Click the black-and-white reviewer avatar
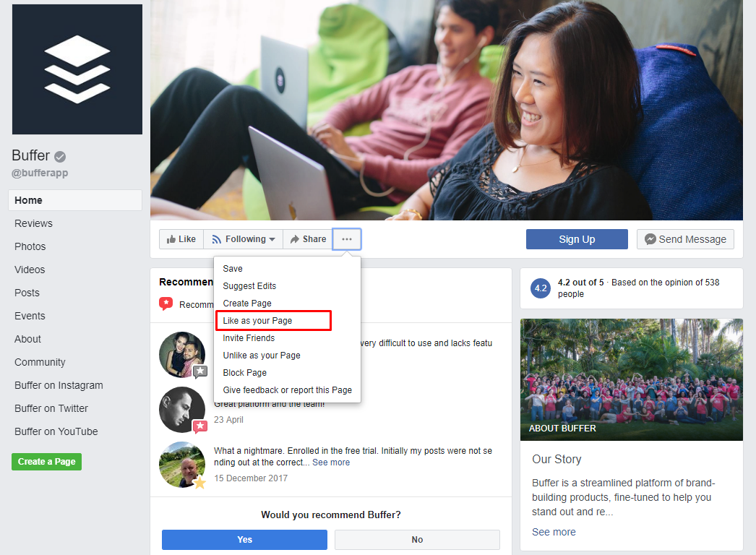Image resolution: width=756 pixels, height=555 pixels. pyautogui.click(x=182, y=409)
